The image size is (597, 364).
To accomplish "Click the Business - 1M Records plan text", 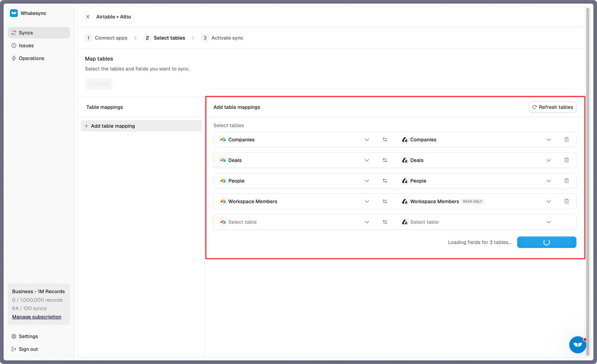I will pos(38,291).
